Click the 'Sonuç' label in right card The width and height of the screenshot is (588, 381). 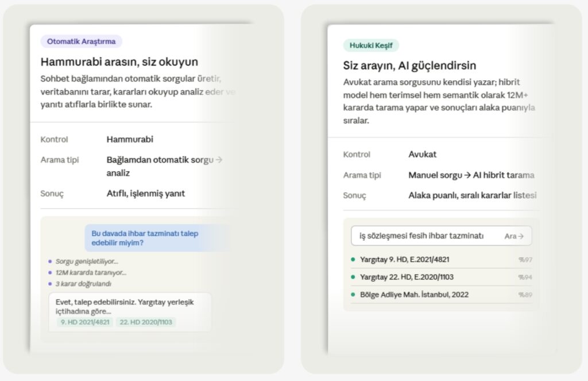pos(354,196)
